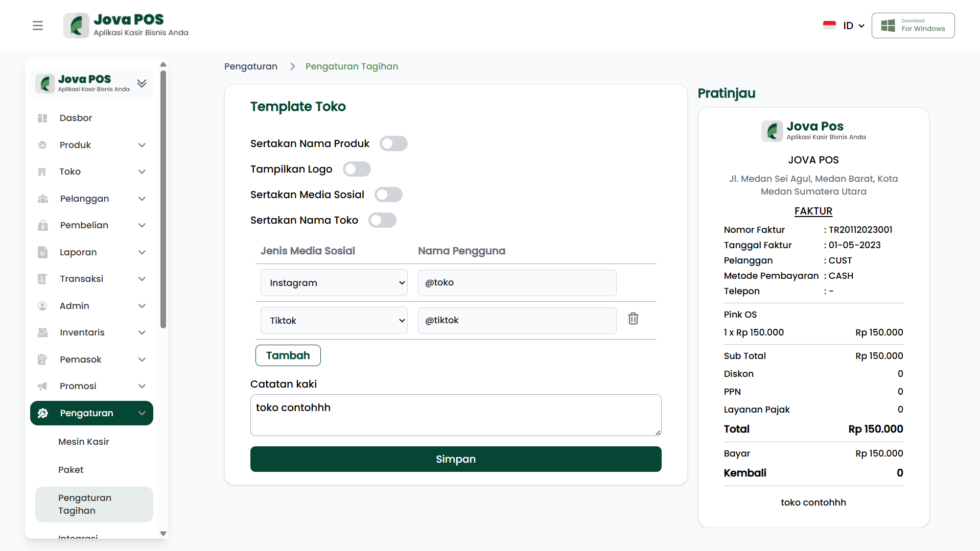Turn on Tampilkan Logo switch
Image resolution: width=980 pixels, height=551 pixels.
pos(357,169)
